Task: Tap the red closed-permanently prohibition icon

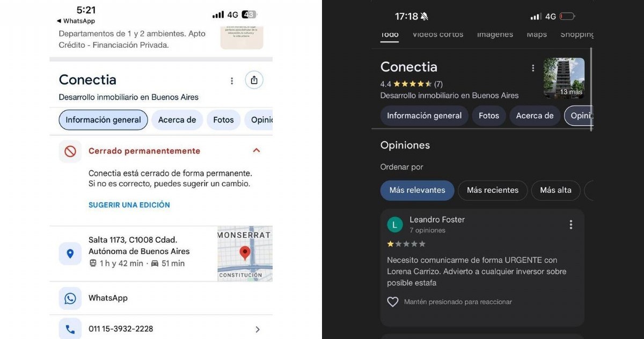Action: tap(70, 152)
